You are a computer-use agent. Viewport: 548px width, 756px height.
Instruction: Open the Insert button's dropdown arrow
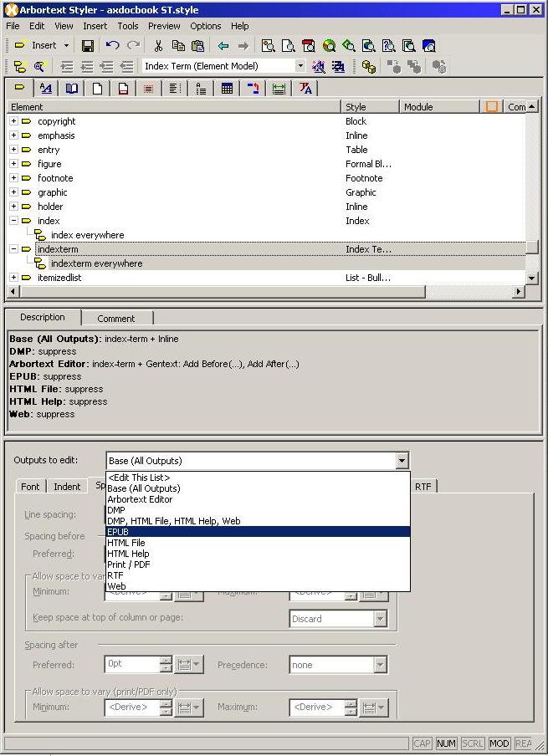tap(67, 45)
